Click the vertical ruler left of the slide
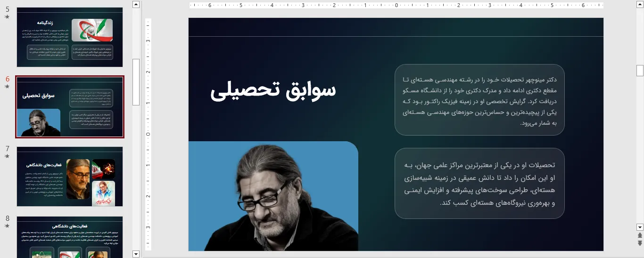This screenshot has width=644, height=258. tap(148, 134)
